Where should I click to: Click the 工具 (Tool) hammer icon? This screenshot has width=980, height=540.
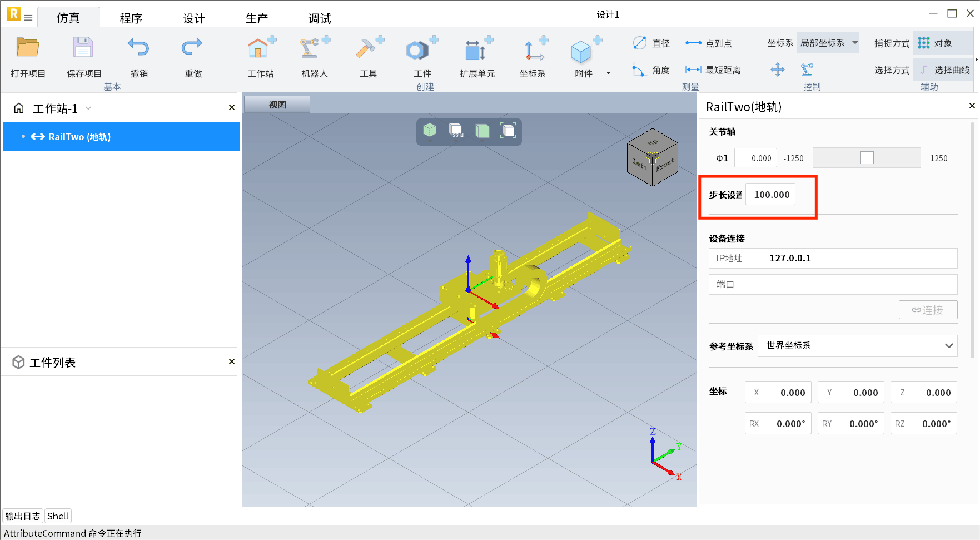pos(368,50)
